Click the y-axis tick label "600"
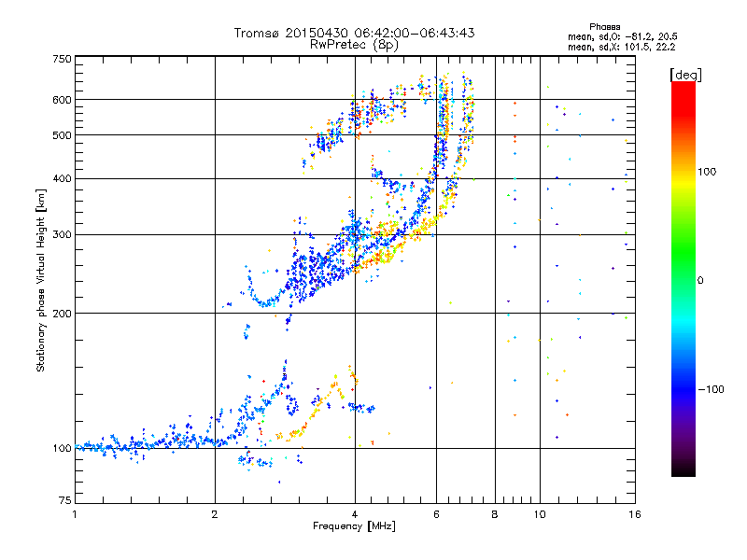Viewport: 747px width, 560px height. pos(62,100)
